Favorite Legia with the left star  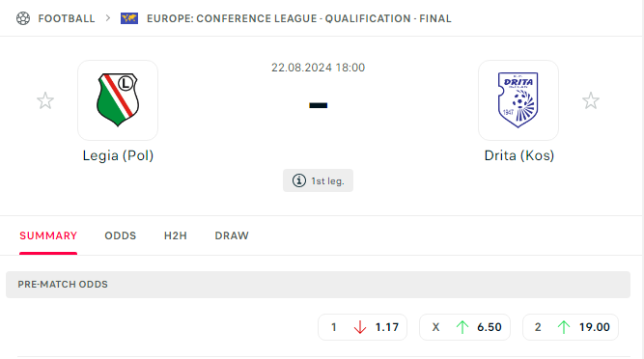click(x=45, y=100)
